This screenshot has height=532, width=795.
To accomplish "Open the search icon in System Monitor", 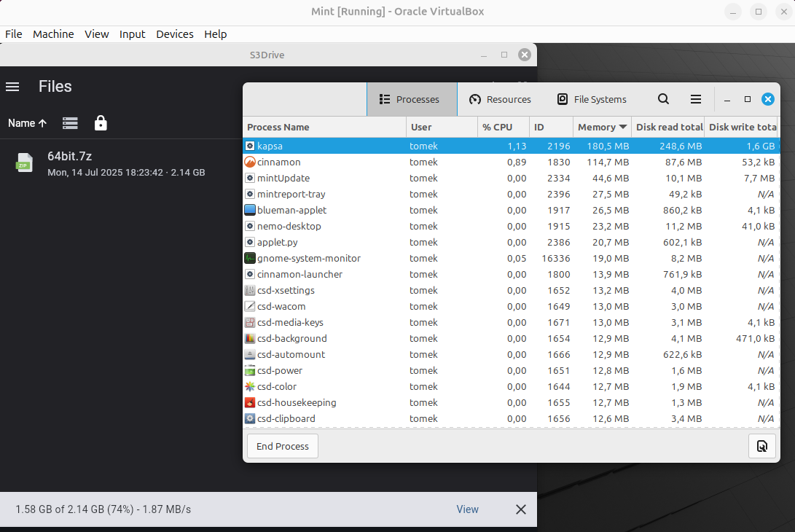I will (x=663, y=99).
